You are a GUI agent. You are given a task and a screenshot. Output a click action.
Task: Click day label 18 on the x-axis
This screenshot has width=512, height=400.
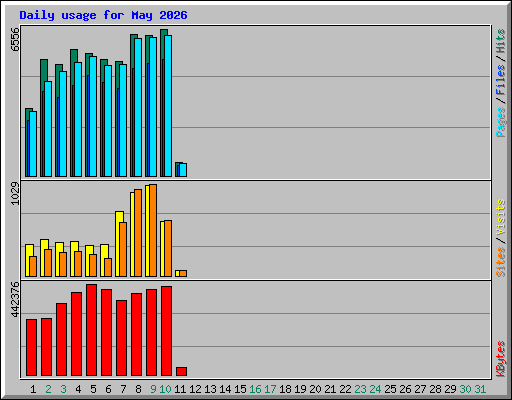[x=285, y=389]
